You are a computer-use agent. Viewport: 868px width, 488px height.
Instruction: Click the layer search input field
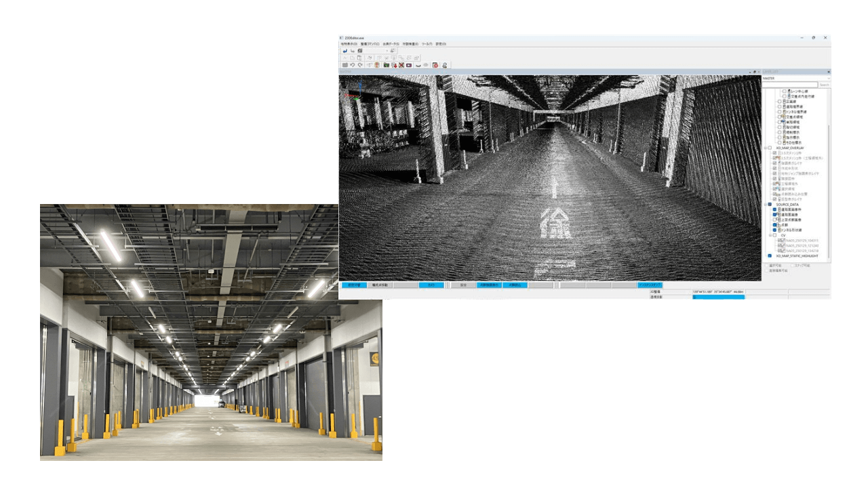pos(789,85)
